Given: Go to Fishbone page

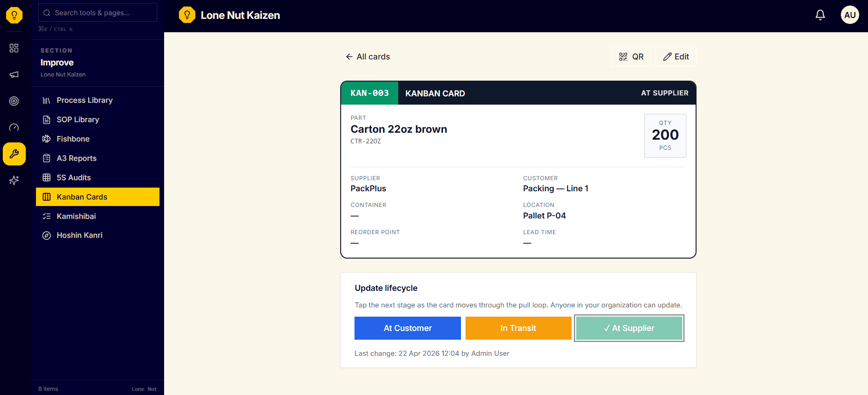Looking at the screenshot, I should coord(98,139).
